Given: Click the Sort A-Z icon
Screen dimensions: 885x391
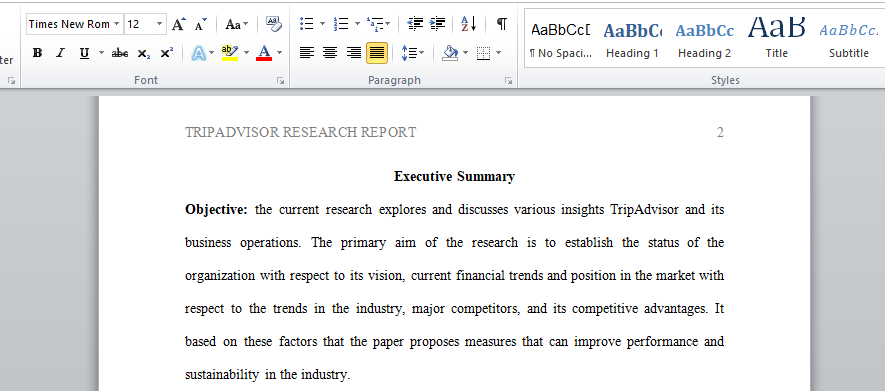Looking at the screenshot, I should [468, 24].
